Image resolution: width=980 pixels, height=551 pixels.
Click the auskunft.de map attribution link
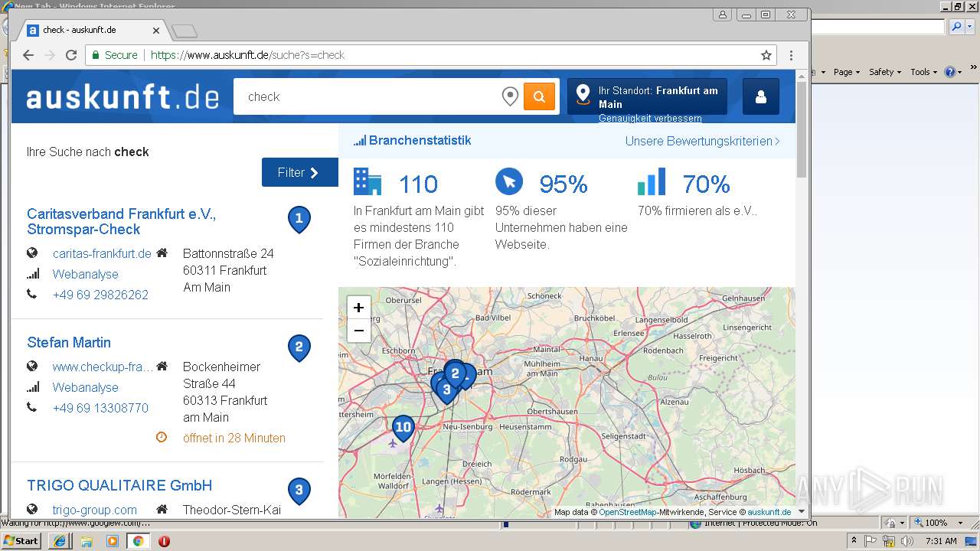(769, 512)
